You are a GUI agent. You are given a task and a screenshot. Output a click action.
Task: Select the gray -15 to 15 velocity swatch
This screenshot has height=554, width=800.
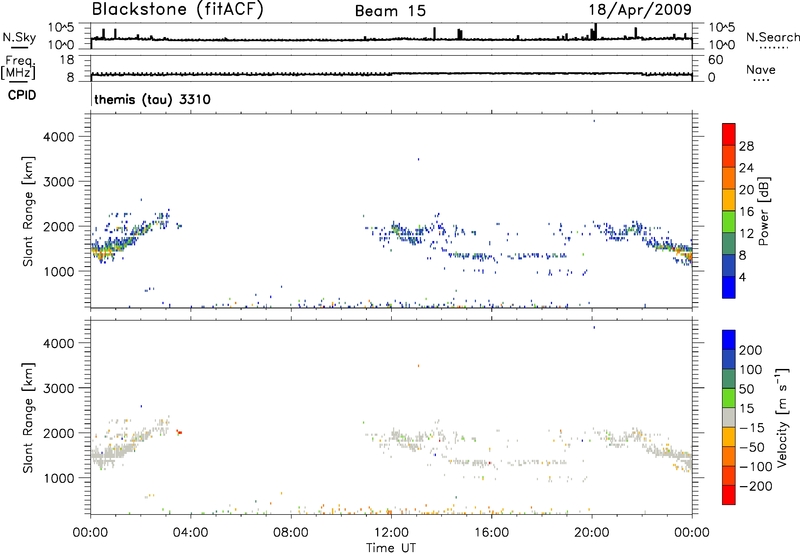[729, 417]
